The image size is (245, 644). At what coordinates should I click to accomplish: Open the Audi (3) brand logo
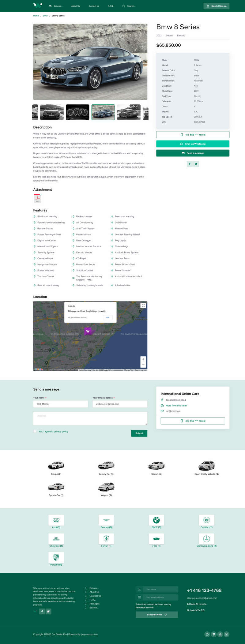56,520
